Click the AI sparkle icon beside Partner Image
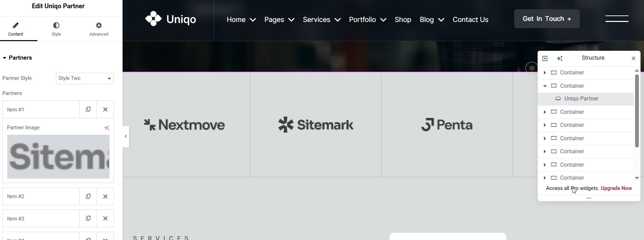Screen dimensions: 644x240 point(107,128)
